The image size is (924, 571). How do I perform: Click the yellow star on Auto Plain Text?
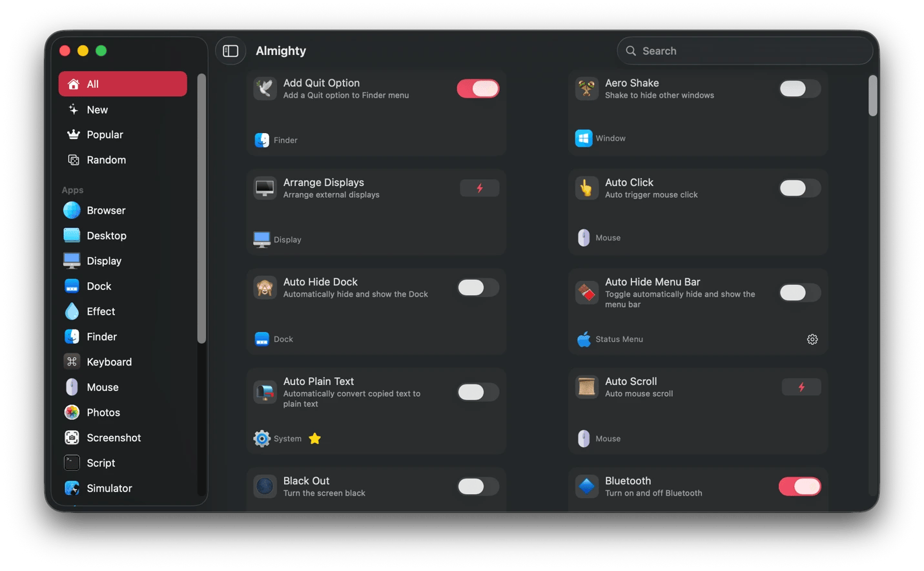click(314, 439)
